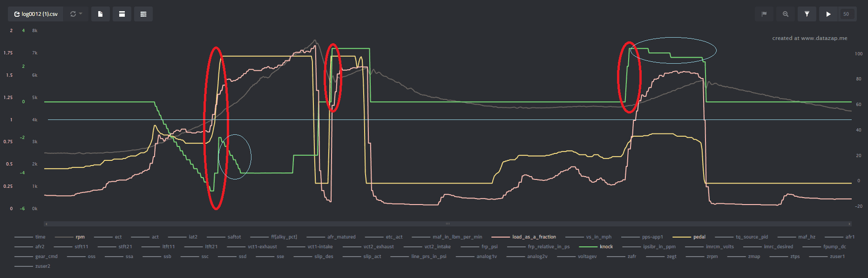Toggle the rpm series in the legend
868x278 pixels.
point(70,237)
